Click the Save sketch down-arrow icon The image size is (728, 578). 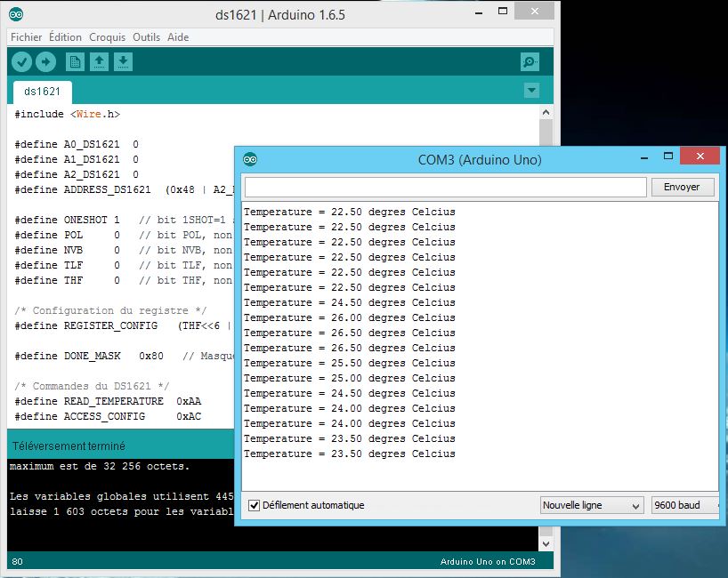click(124, 62)
